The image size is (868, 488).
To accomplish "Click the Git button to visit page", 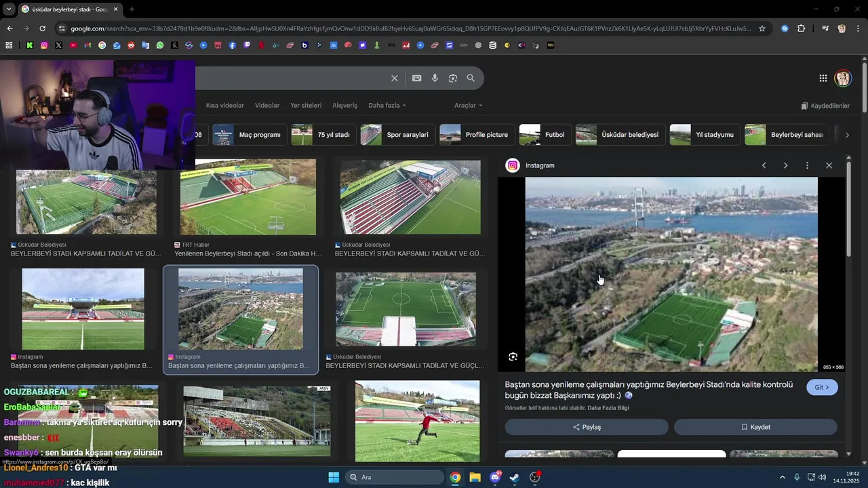I will pos(822,387).
